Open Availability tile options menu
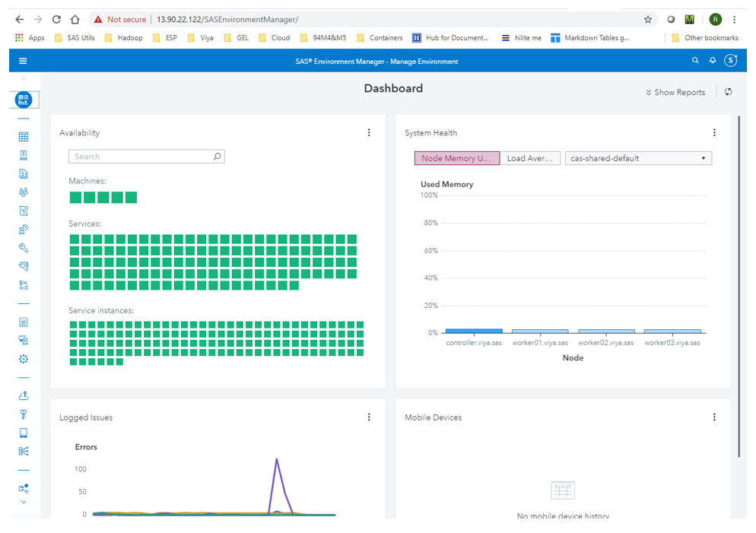The image size is (756, 533). tap(369, 132)
